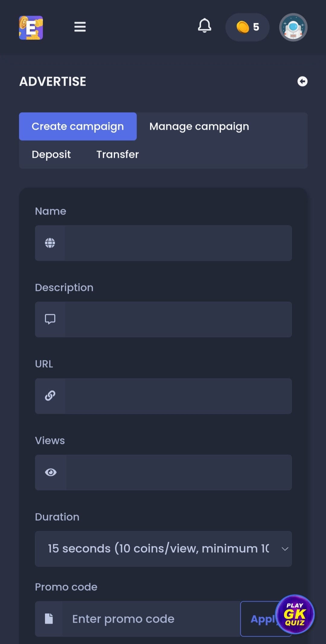The height and width of the screenshot is (644, 326).
Task: Open the astronaut profile avatar
Action: coord(293,27)
